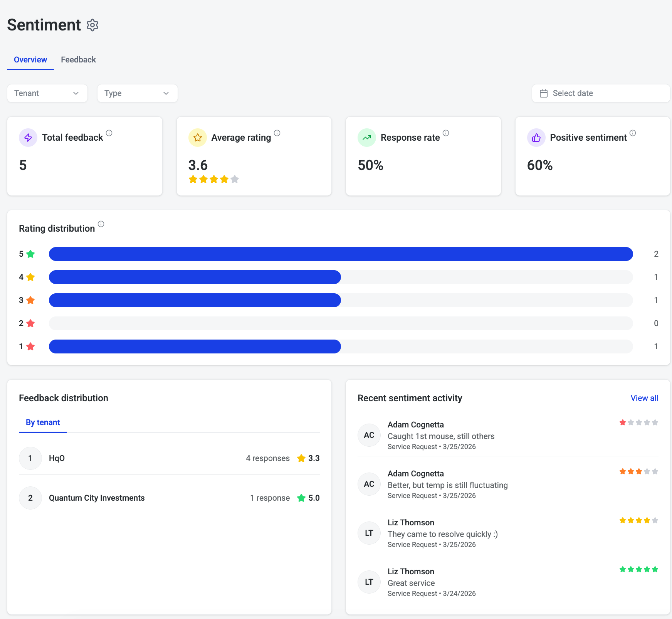Click the thumbs-up Positive sentiment icon
Viewport: 672px width, 619px height.
[536, 138]
